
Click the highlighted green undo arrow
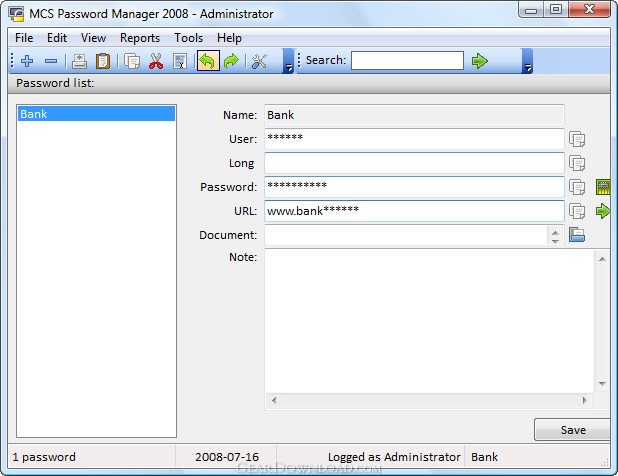point(208,61)
